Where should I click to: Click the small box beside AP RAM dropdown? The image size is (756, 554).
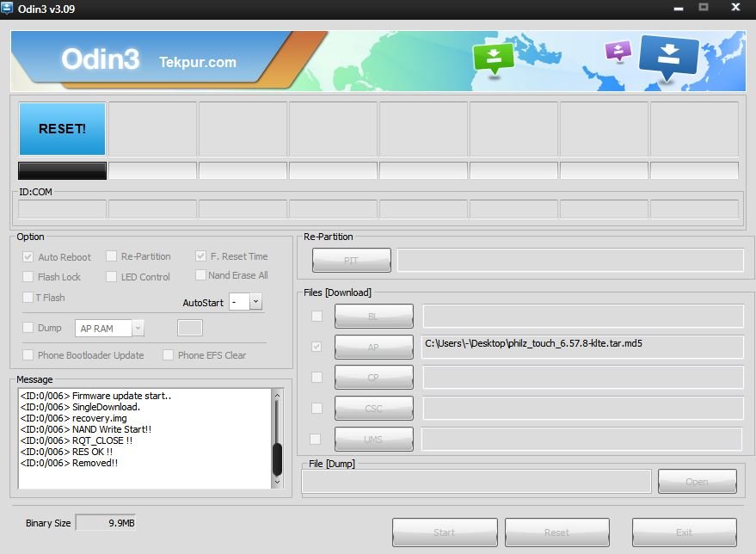click(x=190, y=328)
